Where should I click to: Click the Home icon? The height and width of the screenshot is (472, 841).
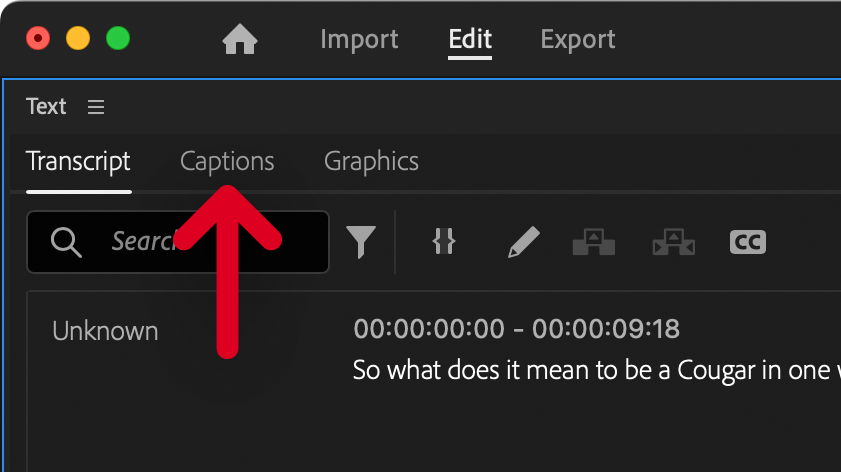240,40
